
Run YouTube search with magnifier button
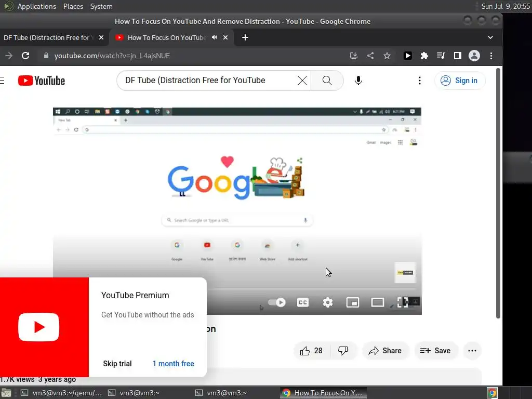(x=327, y=81)
